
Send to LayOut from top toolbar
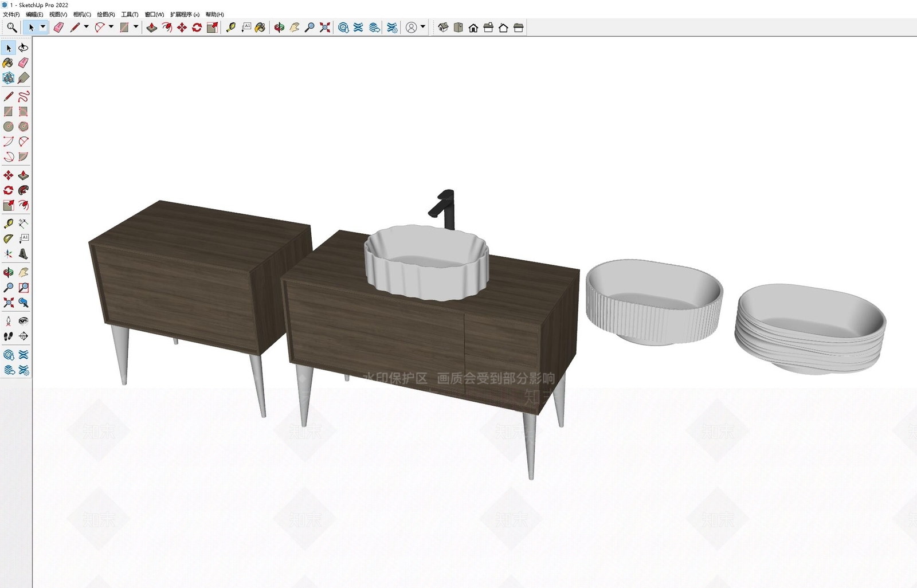tap(374, 28)
